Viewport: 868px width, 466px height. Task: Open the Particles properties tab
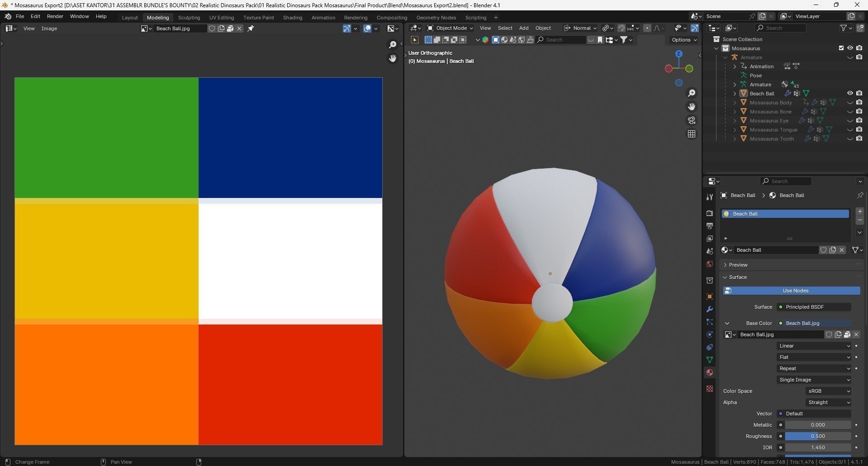point(709,322)
